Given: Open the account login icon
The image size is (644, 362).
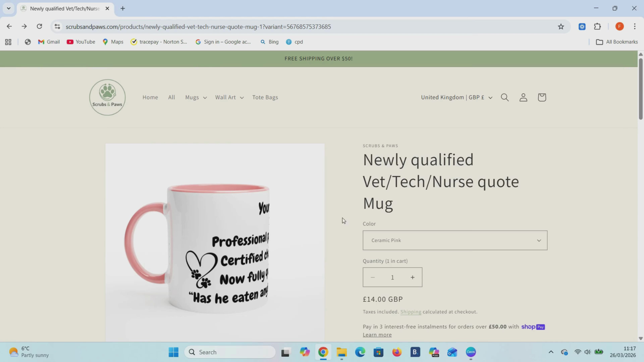Looking at the screenshot, I should coord(523,97).
